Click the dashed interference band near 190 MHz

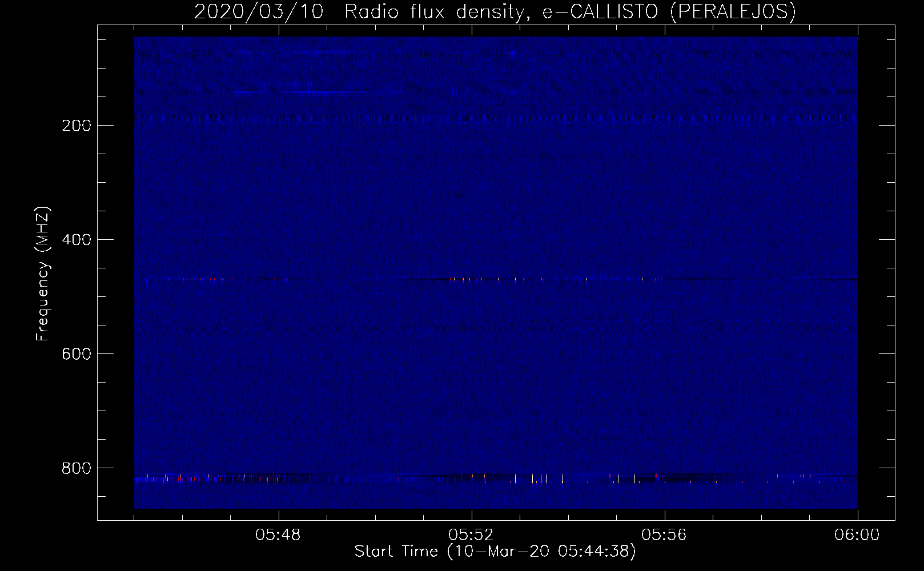pos(496,118)
